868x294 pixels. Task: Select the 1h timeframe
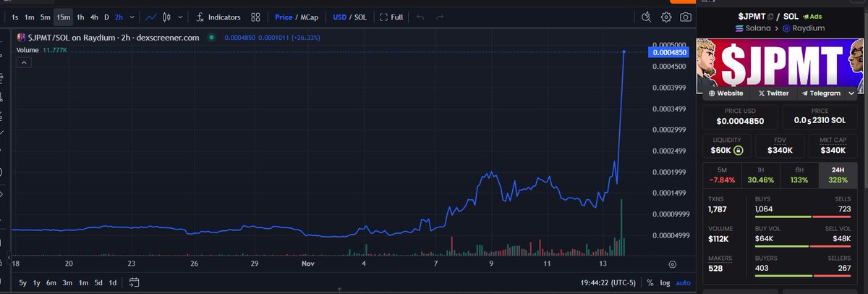[x=80, y=17]
